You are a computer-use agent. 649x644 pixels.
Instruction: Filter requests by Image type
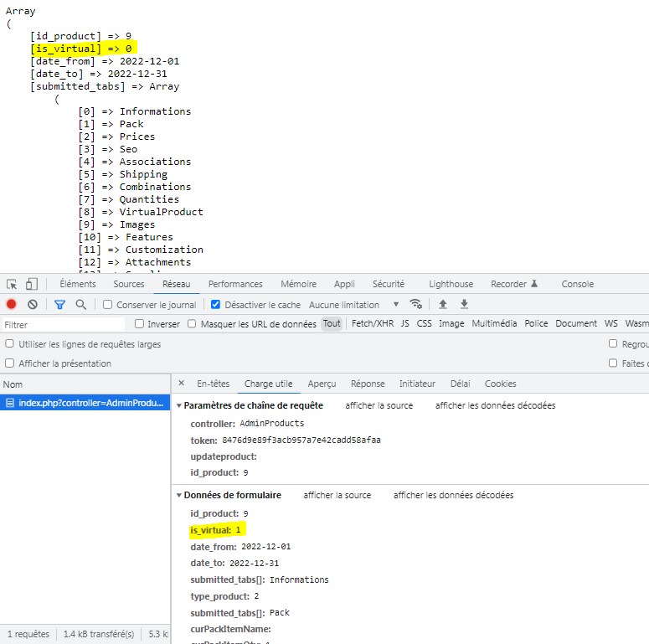click(451, 323)
